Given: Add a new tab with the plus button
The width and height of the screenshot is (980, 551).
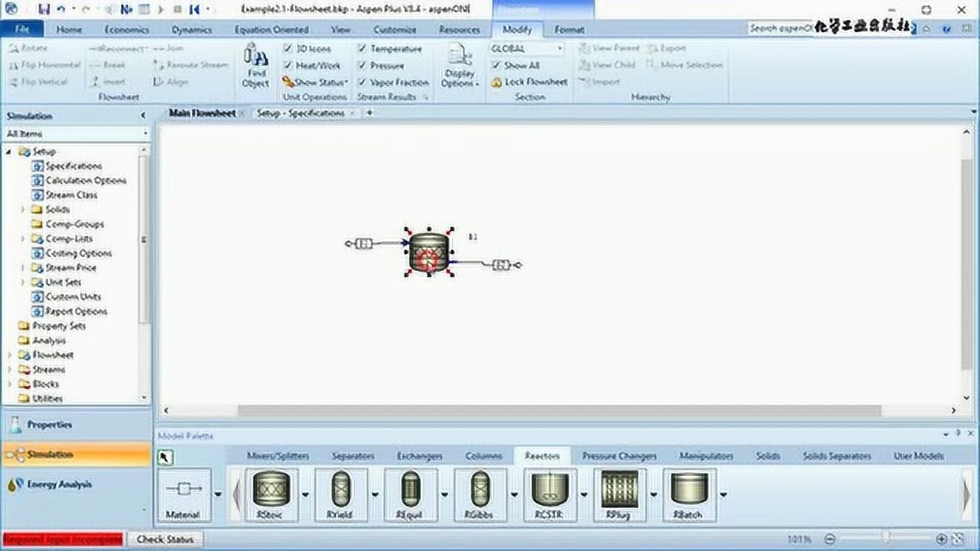Looking at the screenshot, I should coord(369,113).
